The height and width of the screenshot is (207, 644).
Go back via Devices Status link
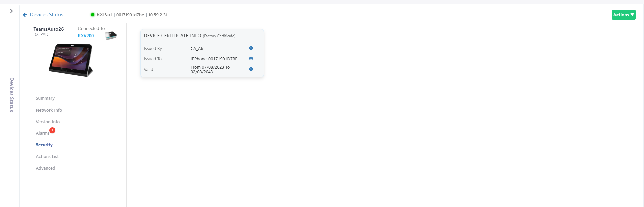(47, 15)
